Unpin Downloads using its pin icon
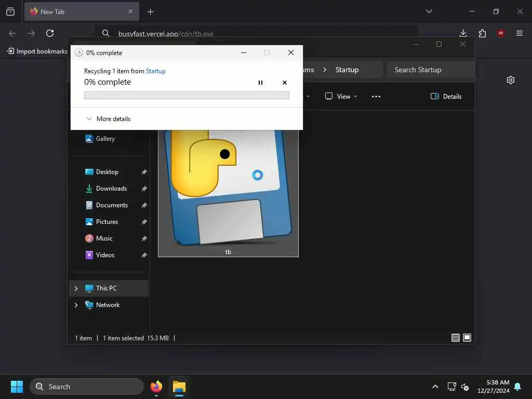Image resolution: width=532 pixels, height=399 pixels. 144,189
